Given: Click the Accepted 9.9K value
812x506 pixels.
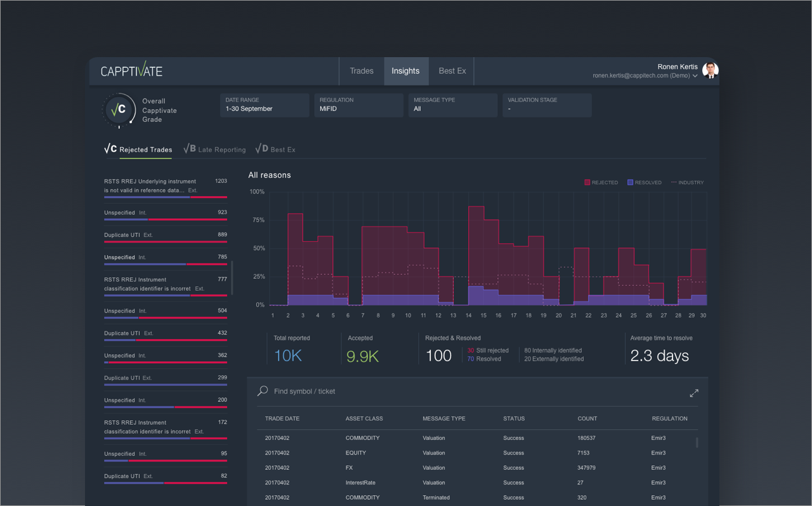Looking at the screenshot, I should click(x=363, y=356).
